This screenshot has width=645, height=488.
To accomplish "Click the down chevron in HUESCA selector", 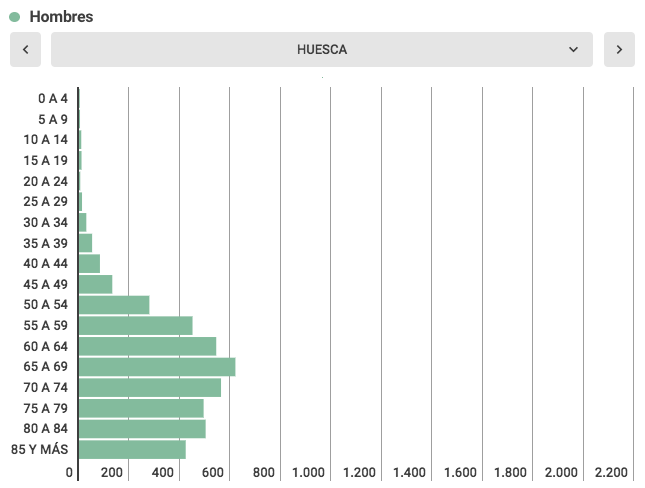I will [x=573, y=49].
